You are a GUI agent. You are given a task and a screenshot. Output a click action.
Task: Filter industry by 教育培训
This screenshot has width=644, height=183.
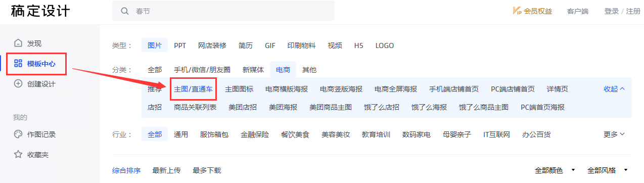[x=376, y=134]
